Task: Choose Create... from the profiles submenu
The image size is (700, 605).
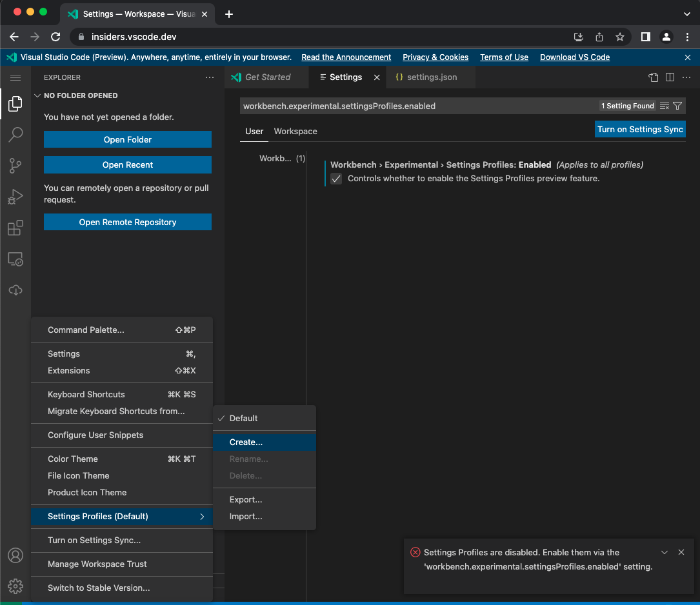Action: click(x=245, y=442)
